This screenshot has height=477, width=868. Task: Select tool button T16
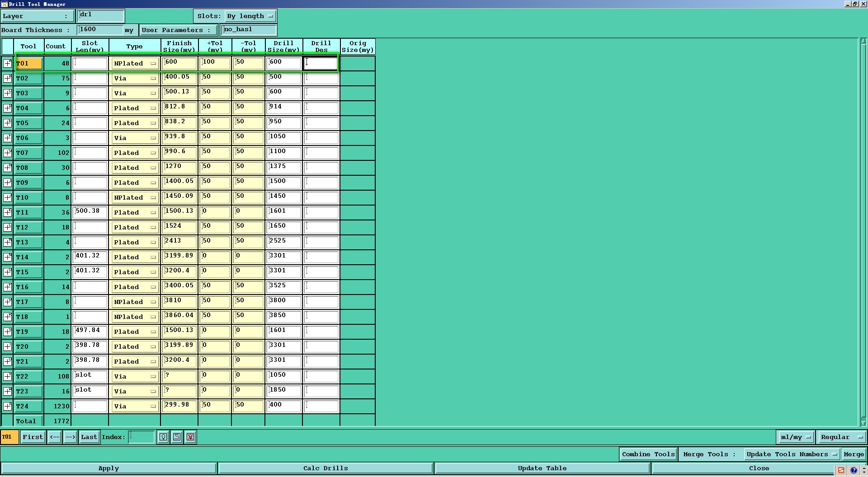tap(29, 287)
